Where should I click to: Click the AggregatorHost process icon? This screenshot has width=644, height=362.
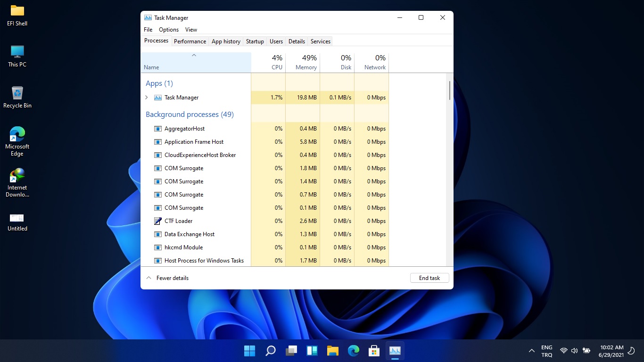tap(158, 129)
